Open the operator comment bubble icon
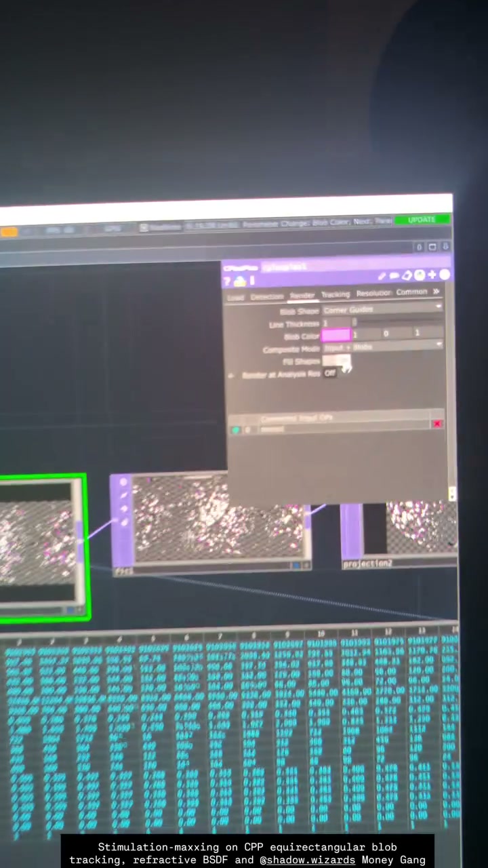Viewport: 488px width, 868px height. click(394, 276)
